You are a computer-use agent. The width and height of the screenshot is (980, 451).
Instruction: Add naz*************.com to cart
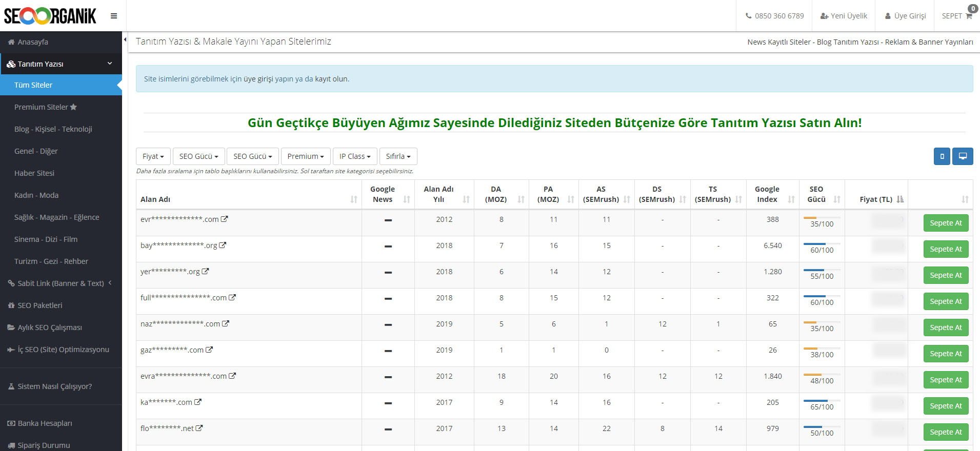[946, 327]
